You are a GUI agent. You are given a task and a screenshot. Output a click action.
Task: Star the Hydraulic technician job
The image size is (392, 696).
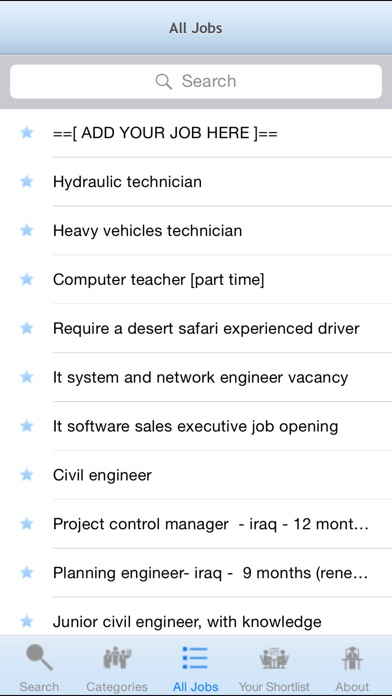pos(27,181)
